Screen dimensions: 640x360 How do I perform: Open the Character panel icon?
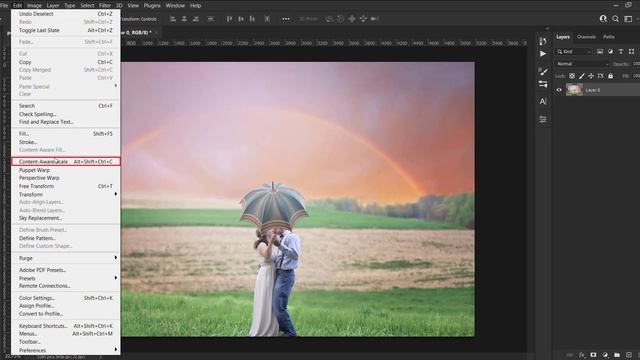[542, 102]
